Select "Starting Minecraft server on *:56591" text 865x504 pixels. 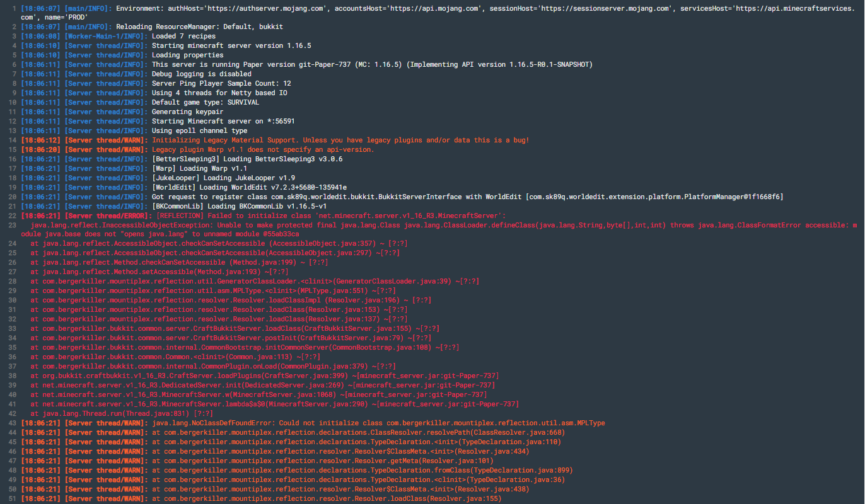coord(223,122)
